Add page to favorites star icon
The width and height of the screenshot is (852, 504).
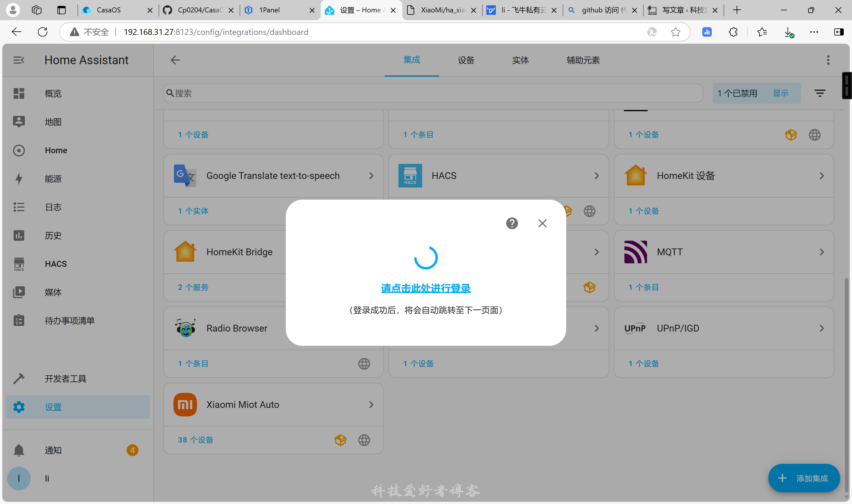[x=675, y=32]
